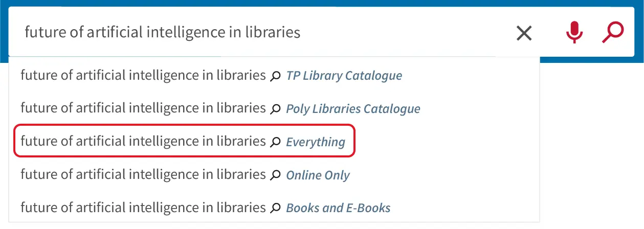Click the query text of the Online Only suggestion
Screen dimensions: 644x229
(143, 174)
